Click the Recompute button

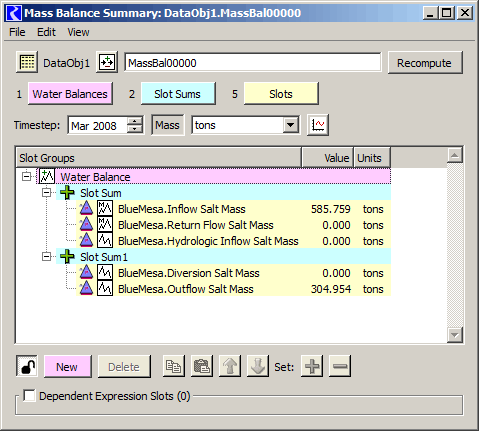(x=425, y=63)
